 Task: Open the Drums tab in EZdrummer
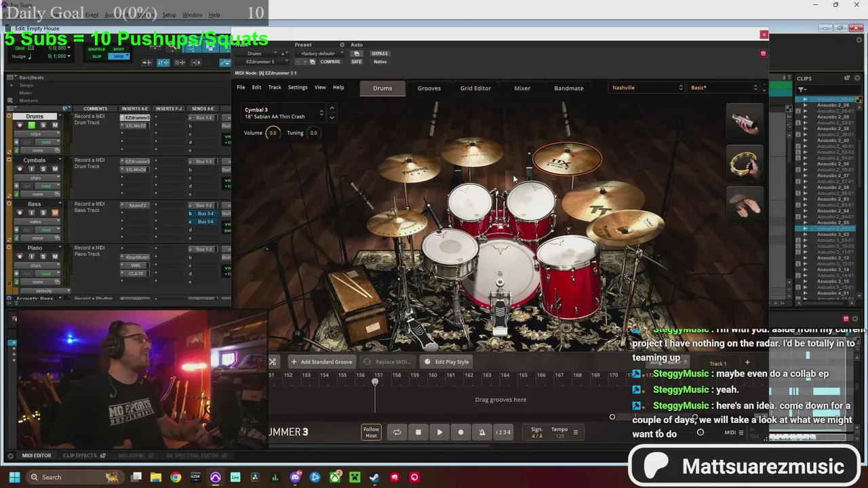382,88
